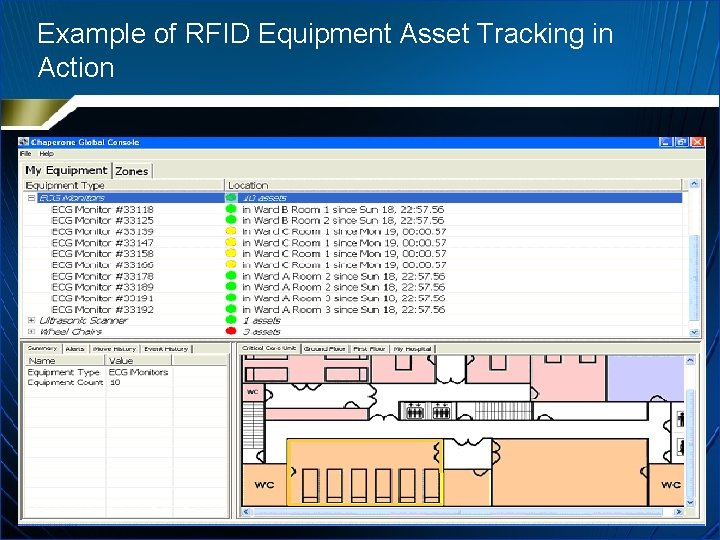Screen dimensions: 720x540
Task: Select ECG Monitor #33189
Action: [102, 287]
